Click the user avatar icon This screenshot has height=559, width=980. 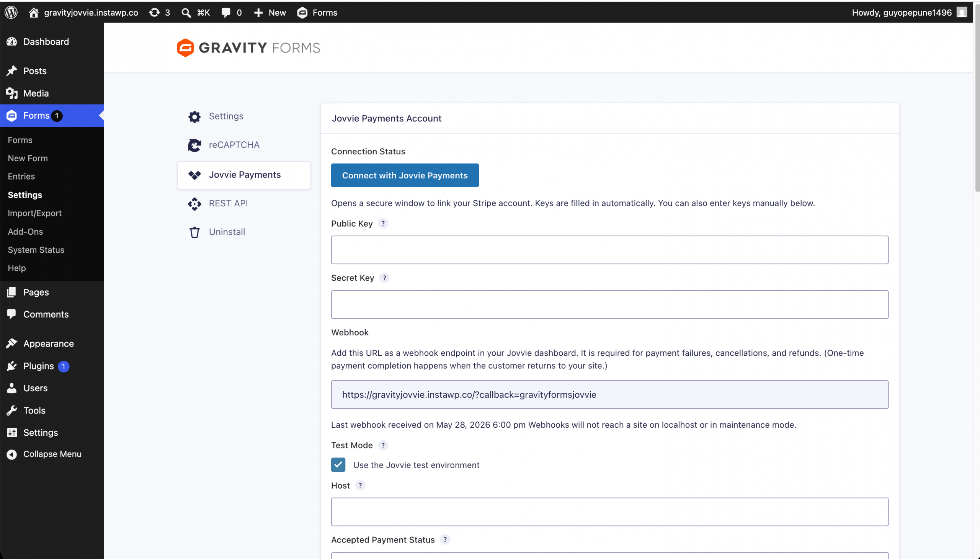pyautogui.click(x=961, y=12)
